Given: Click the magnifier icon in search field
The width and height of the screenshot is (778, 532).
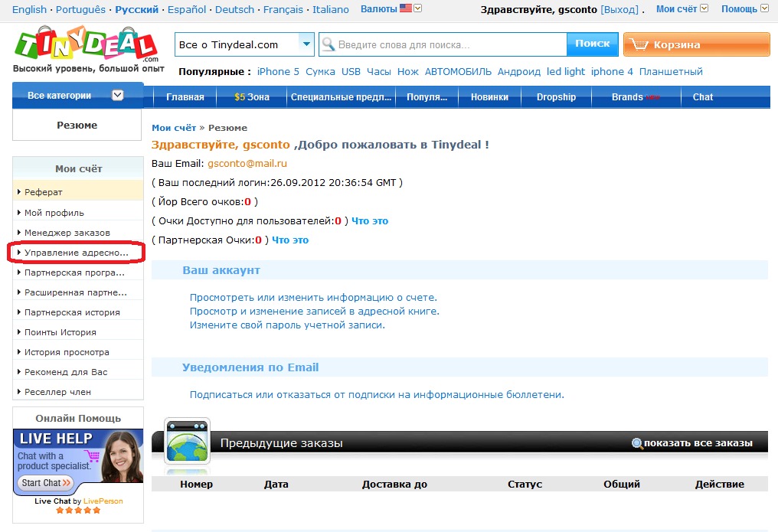Looking at the screenshot, I should [x=329, y=44].
